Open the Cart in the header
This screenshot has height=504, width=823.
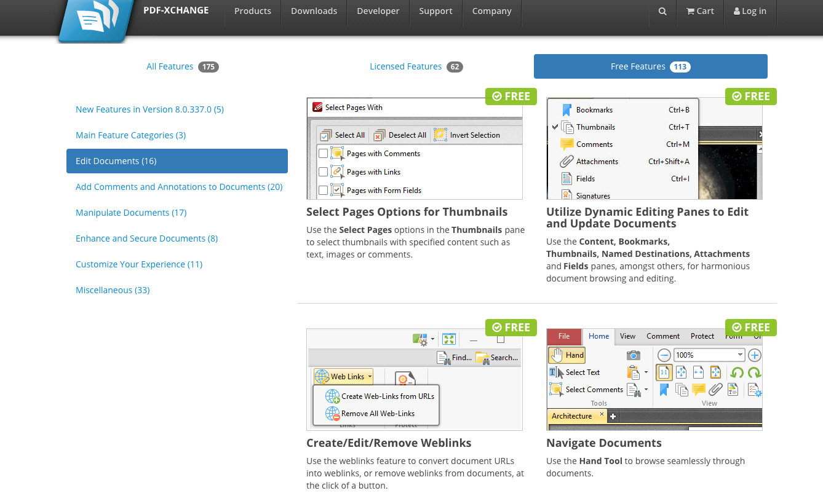pyautogui.click(x=700, y=11)
